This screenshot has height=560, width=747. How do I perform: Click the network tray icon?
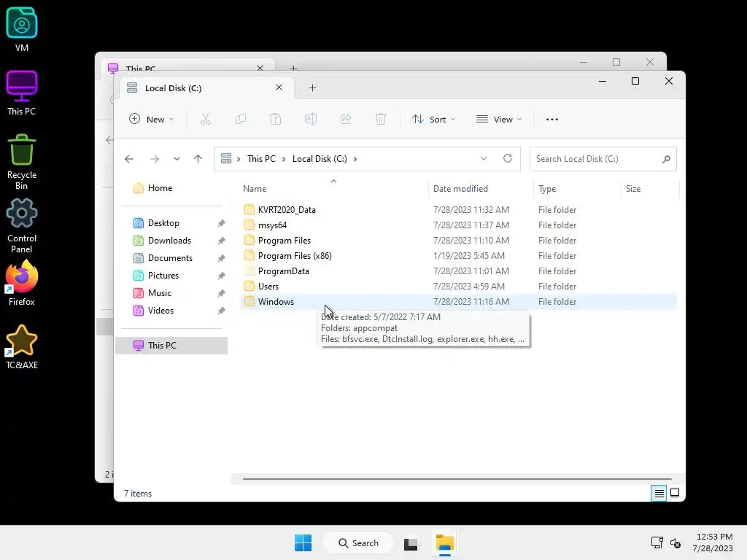point(657,542)
